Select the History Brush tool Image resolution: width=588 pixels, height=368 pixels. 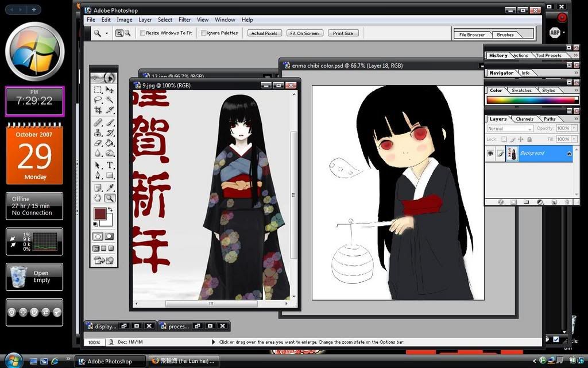point(110,133)
